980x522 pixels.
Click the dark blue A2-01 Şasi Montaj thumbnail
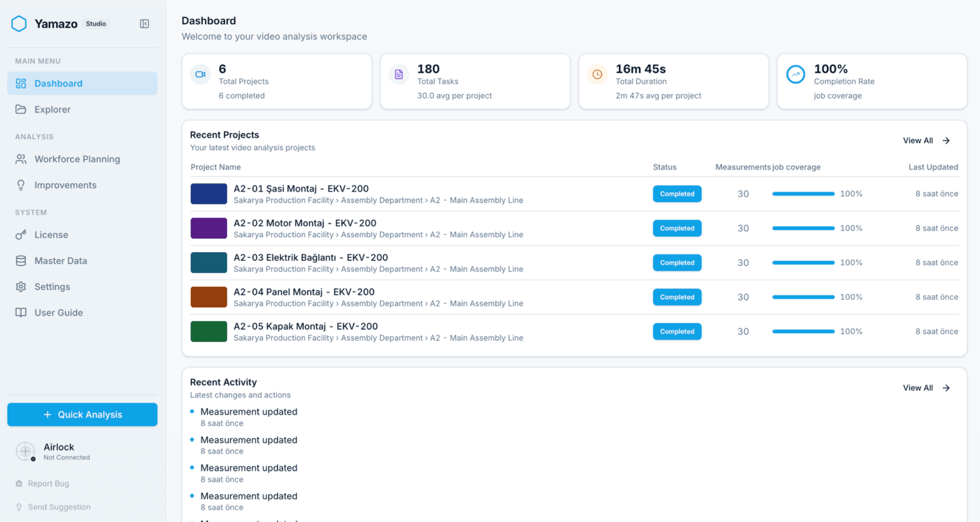[x=209, y=194]
